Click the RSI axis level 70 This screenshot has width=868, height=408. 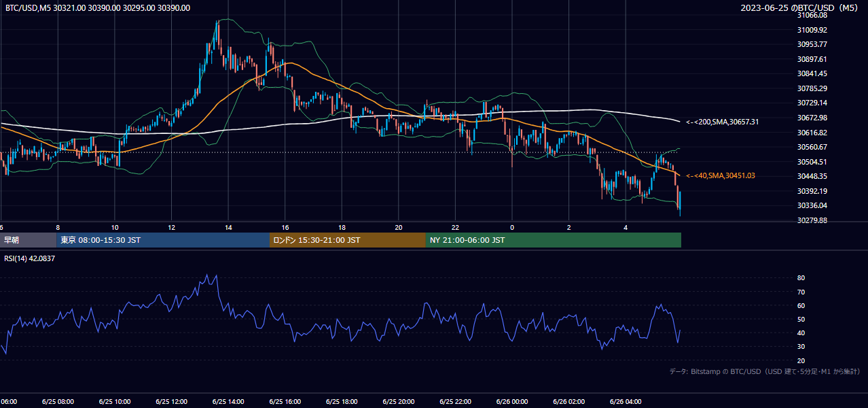pyautogui.click(x=801, y=292)
